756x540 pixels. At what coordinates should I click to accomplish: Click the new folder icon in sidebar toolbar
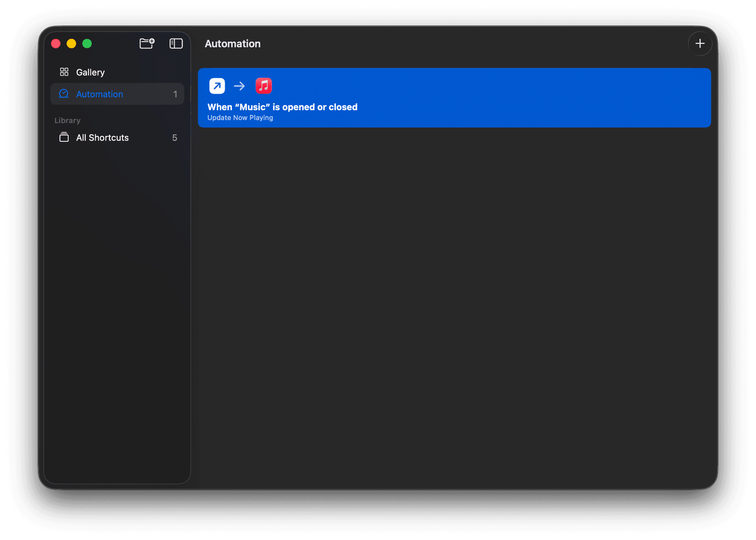[x=147, y=43]
